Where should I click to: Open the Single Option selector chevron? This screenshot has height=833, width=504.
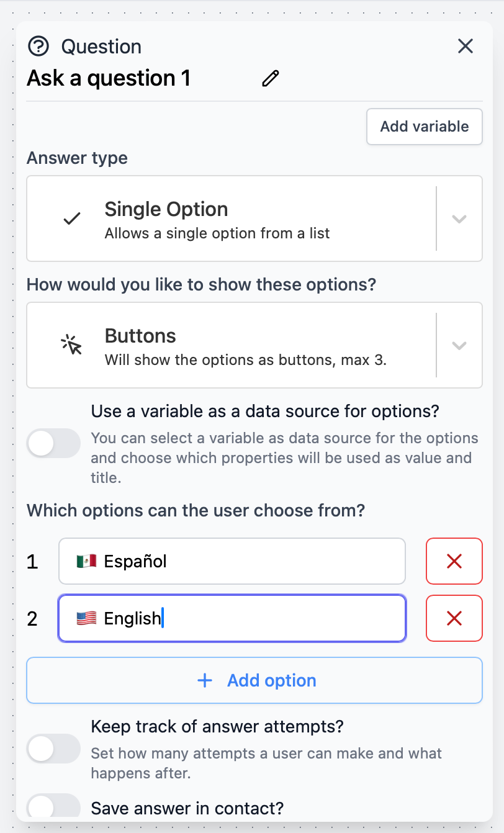coord(460,218)
